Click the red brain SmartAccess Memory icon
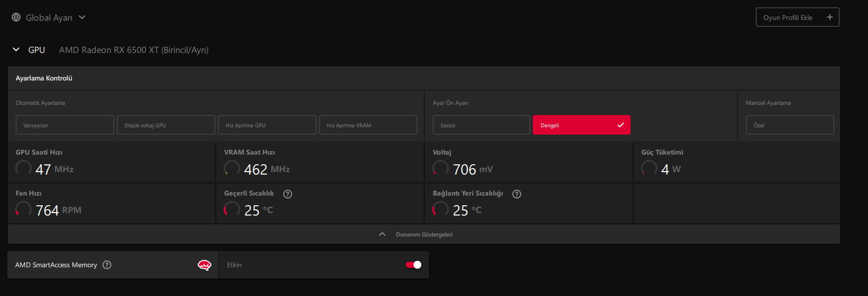The width and height of the screenshot is (868, 296). click(x=204, y=265)
